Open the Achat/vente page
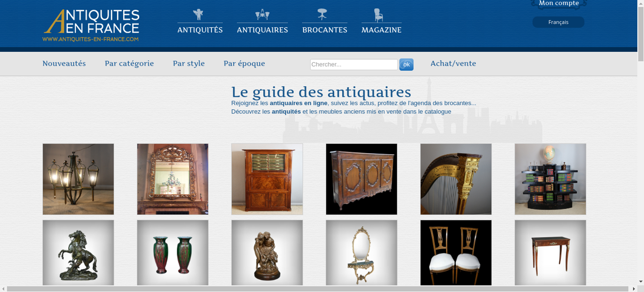The height and width of the screenshot is (292, 644). [453, 63]
